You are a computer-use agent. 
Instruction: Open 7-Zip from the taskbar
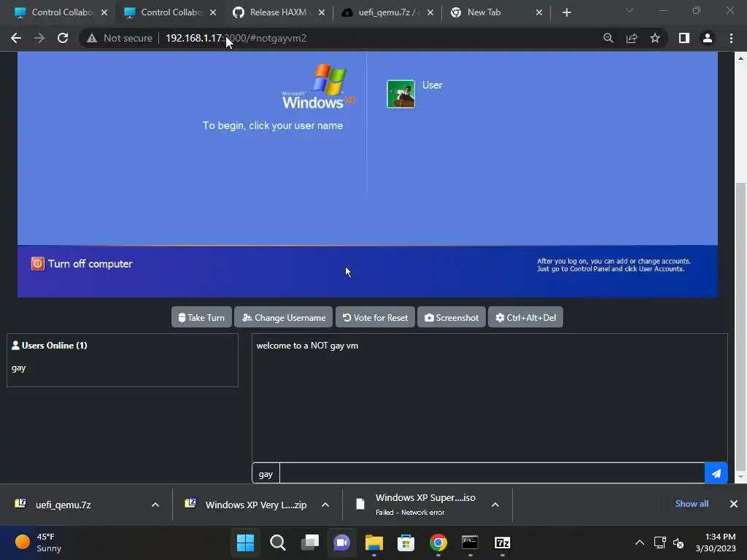click(x=503, y=542)
